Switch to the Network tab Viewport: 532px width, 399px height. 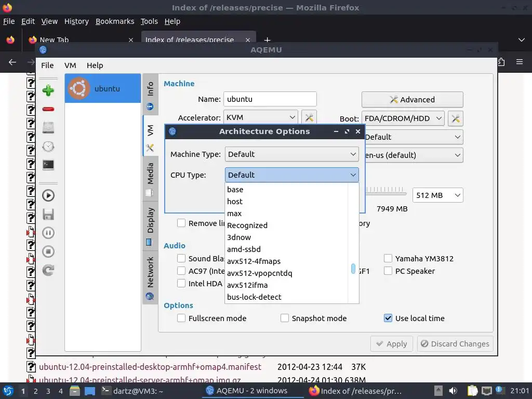[150, 278]
